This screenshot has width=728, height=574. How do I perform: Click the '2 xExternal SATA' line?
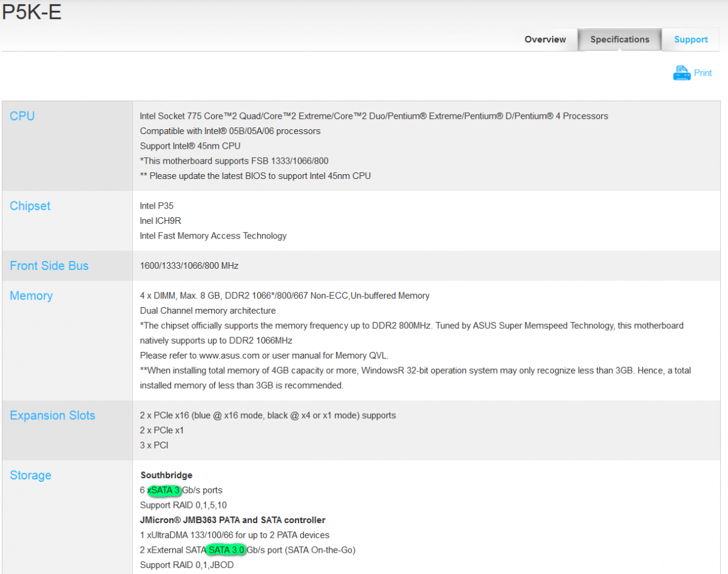[248, 550]
